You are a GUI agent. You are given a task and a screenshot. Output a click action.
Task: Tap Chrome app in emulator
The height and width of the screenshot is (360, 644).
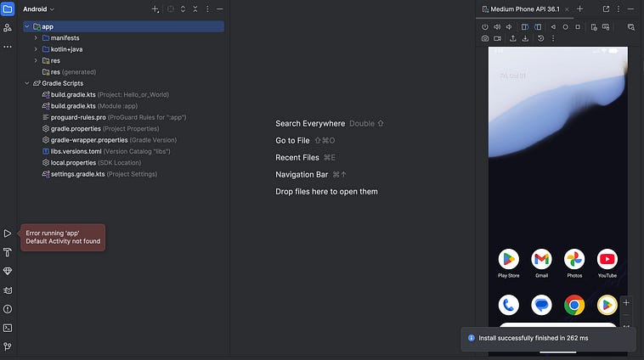[x=574, y=305]
